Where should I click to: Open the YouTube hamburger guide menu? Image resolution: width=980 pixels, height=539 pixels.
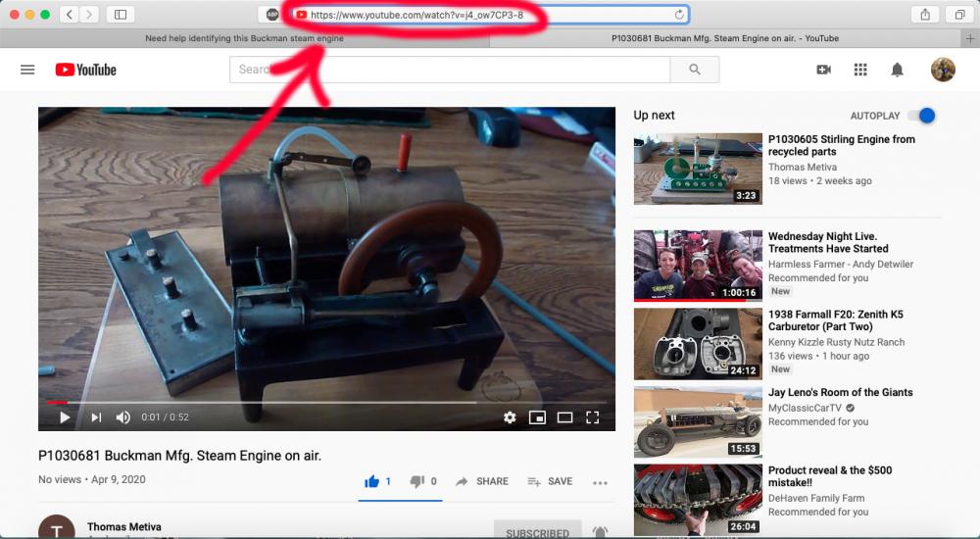click(x=27, y=70)
